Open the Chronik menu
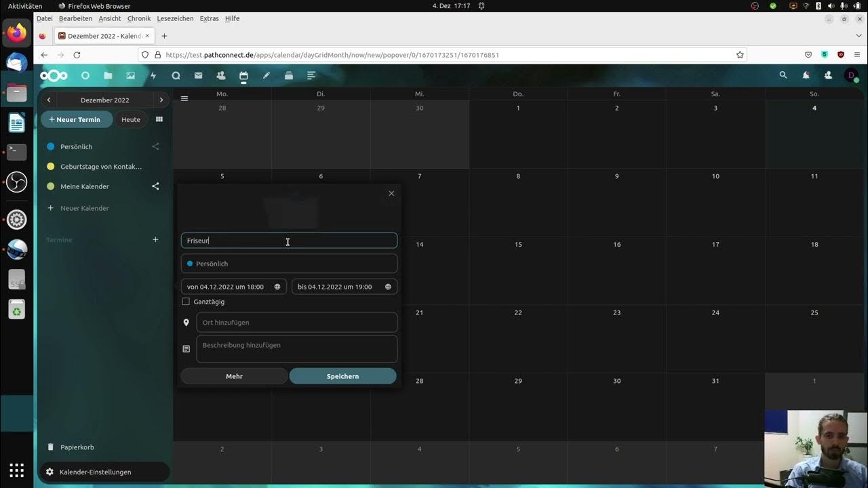 pos(139,18)
